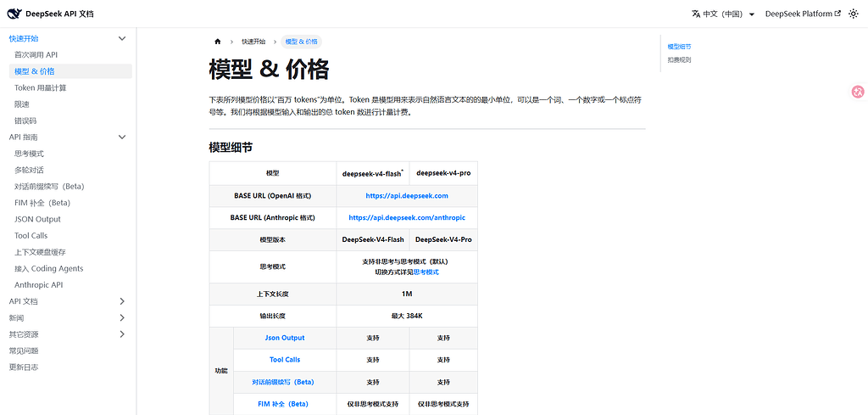The height and width of the screenshot is (415, 868).
Task: Click the API 文档 sidebar heading
Action: click(23, 301)
